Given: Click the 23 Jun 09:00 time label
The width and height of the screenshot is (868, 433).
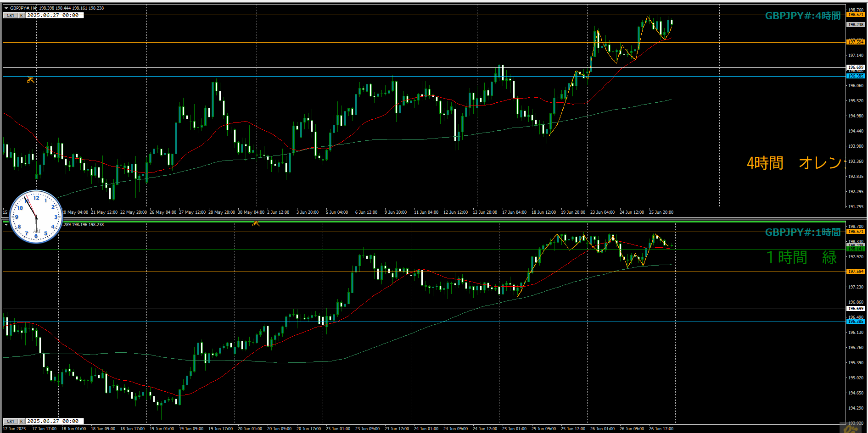Looking at the screenshot, I should point(367,429).
